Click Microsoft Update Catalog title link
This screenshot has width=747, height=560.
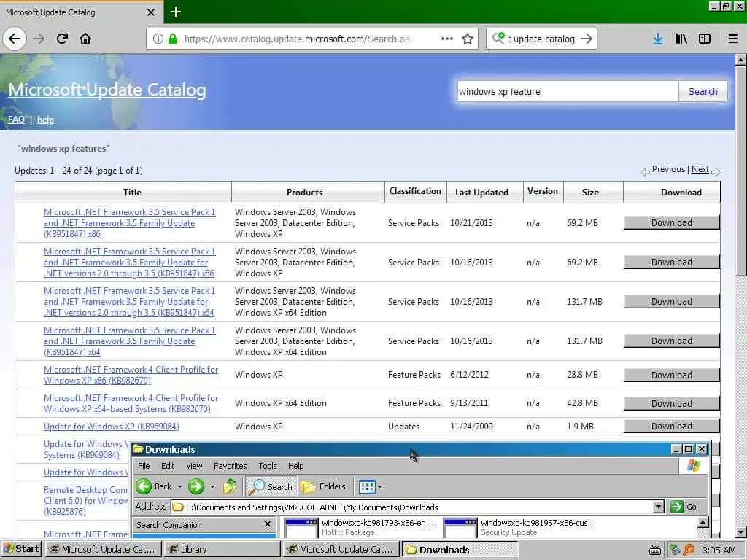tap(107, 90)
